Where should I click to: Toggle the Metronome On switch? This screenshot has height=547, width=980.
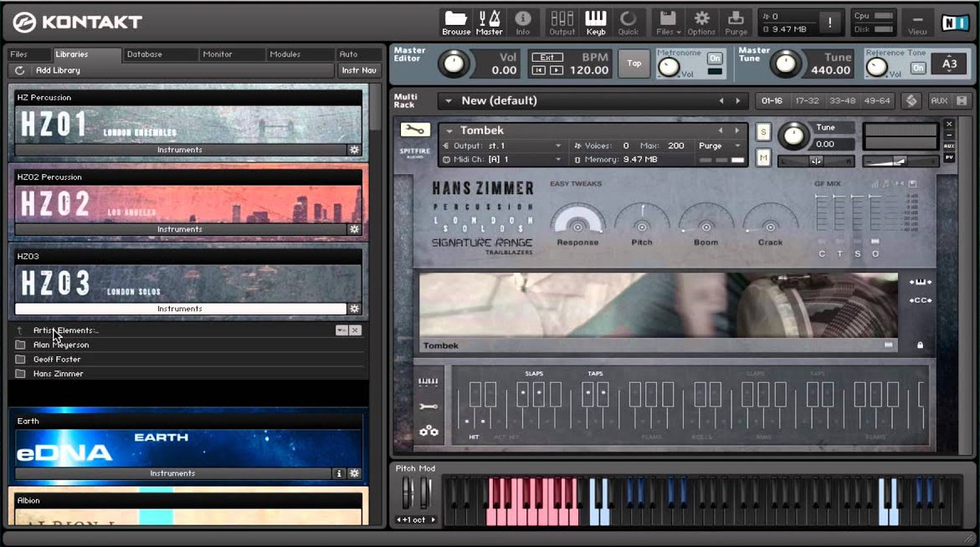[715, 58]
